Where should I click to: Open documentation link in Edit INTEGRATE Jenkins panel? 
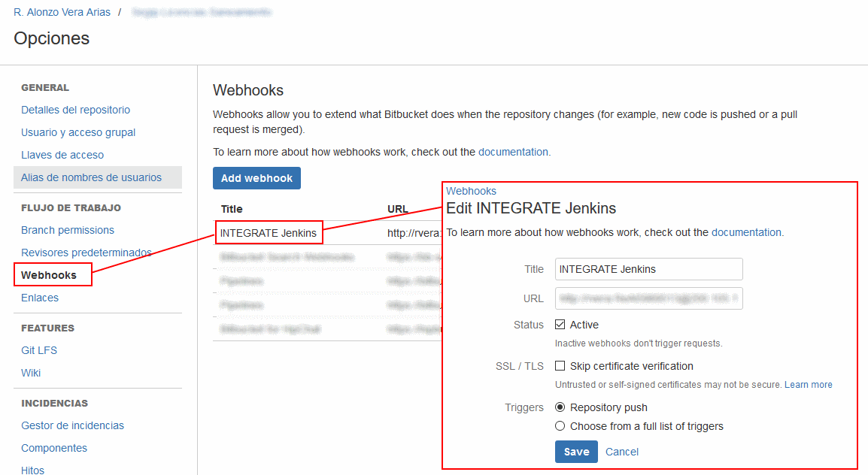tap(746, 233)
